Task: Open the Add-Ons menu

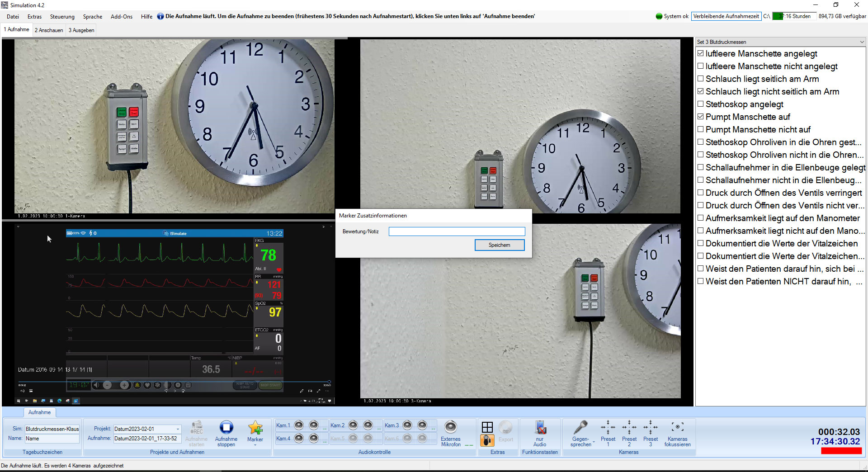Action: [x=122, y=17]
